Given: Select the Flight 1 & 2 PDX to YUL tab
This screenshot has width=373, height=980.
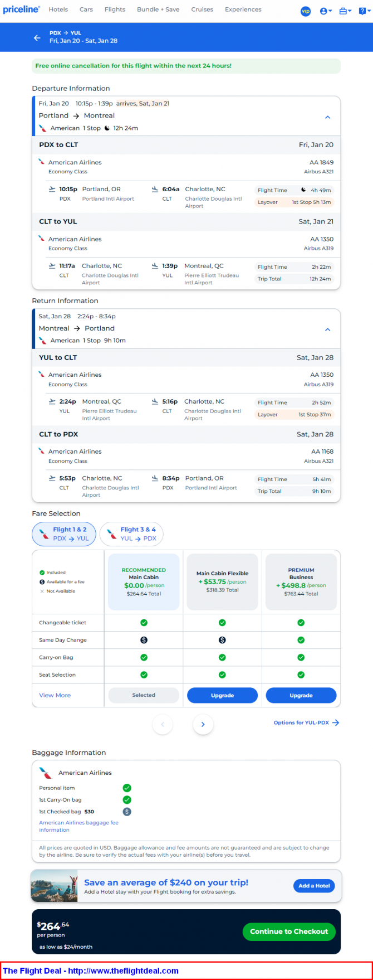Looking at the screenshot, I should (x=64, y=534).
